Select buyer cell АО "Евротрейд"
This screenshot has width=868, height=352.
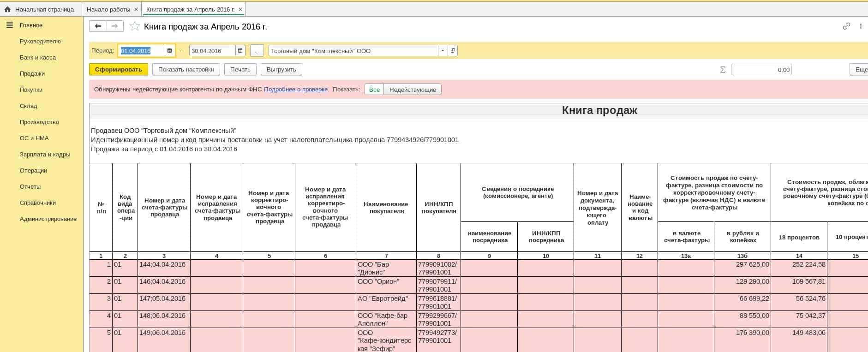point(386,302)
